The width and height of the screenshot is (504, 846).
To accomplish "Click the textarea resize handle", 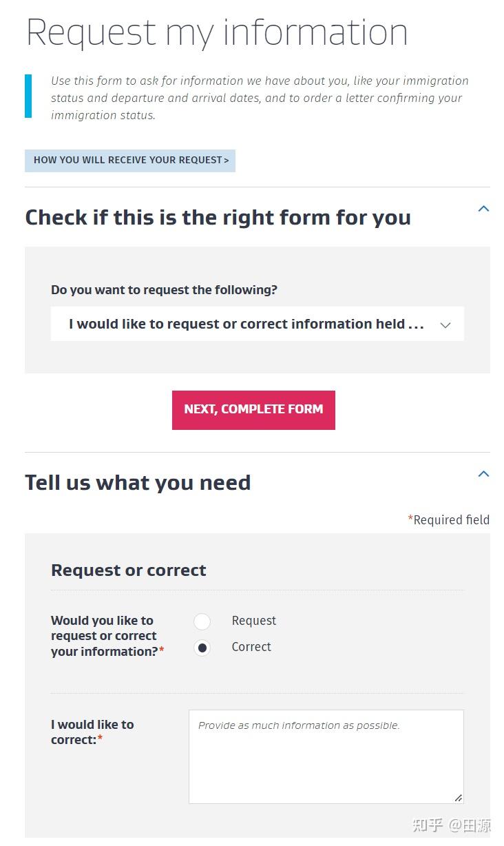I will 458,798.
